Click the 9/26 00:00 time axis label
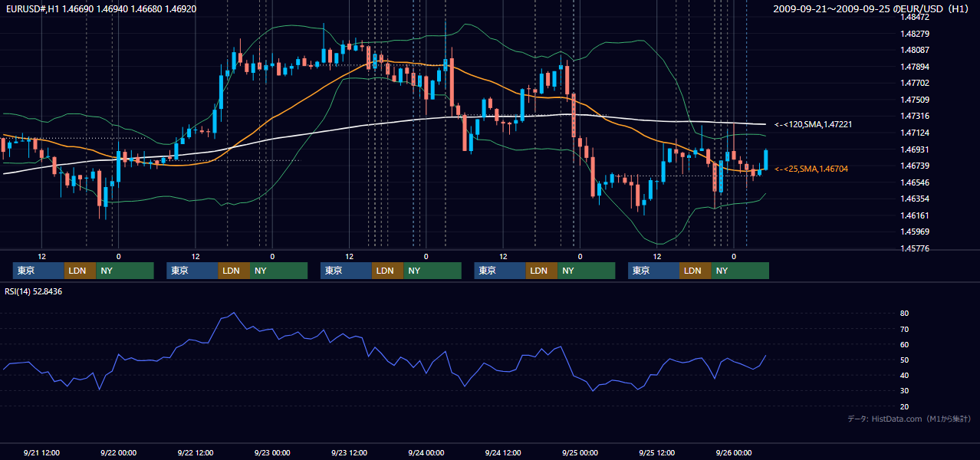The height and width of the screenshot is (460, 980). pyautogui.click(x=734, y=453)
